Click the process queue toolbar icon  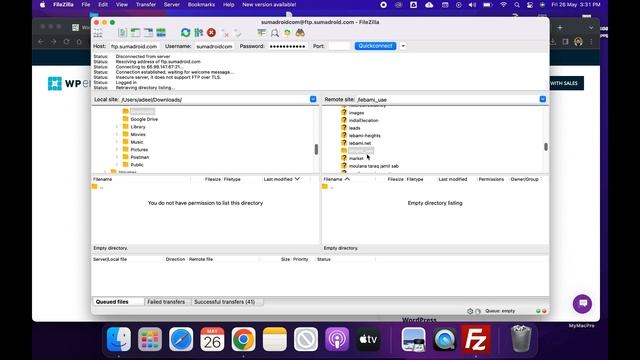pos(199,33)
